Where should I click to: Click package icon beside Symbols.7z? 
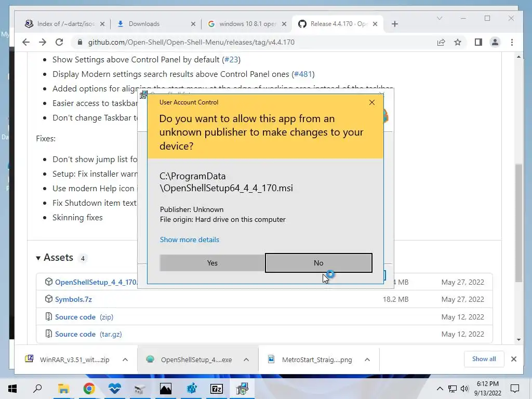tap(48, 299)
